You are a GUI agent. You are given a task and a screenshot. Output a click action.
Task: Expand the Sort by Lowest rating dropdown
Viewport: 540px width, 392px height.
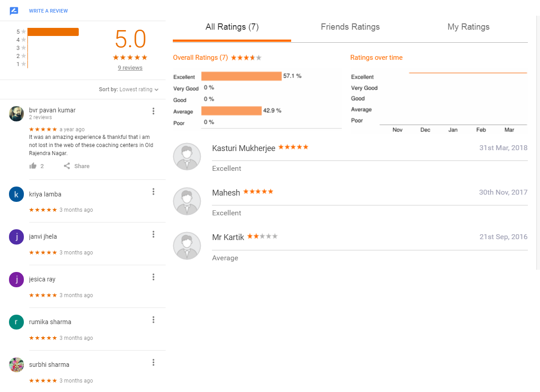point(129,89)
